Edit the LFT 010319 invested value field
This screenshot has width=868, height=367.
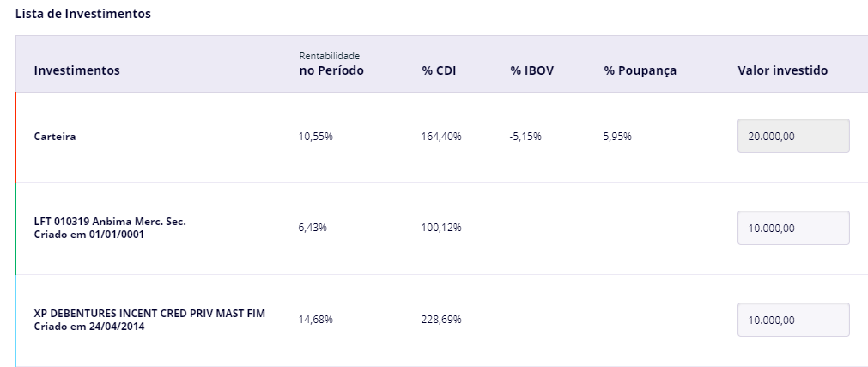pos(793,228)
